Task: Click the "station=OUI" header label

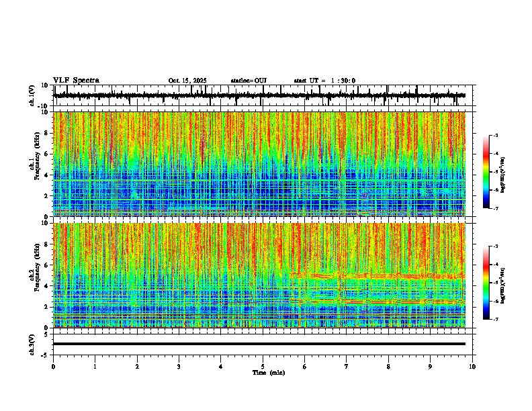Action: [249, 81]
